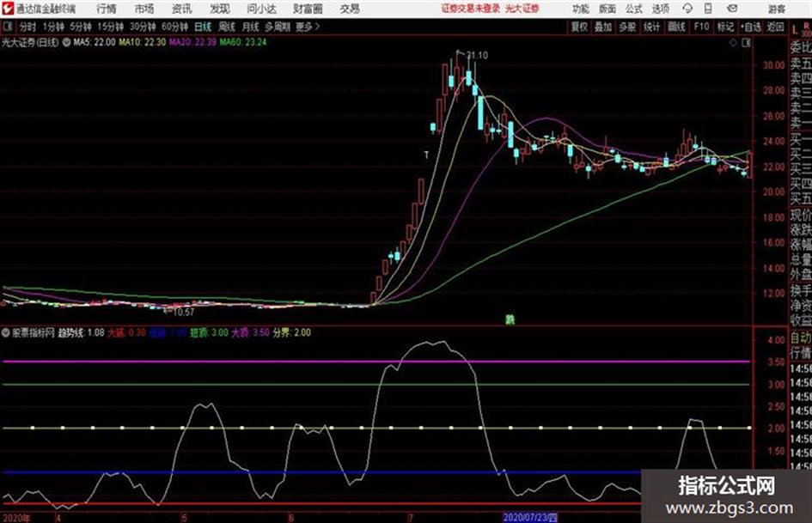
Task: Open the 功能 menu
Action: (x=581, y=9)
